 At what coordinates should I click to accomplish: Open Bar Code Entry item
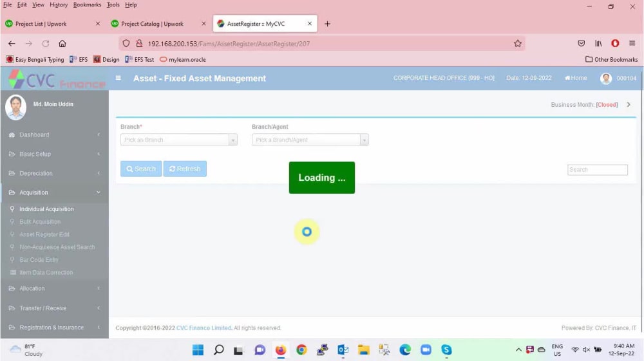(x=39, y=260)
